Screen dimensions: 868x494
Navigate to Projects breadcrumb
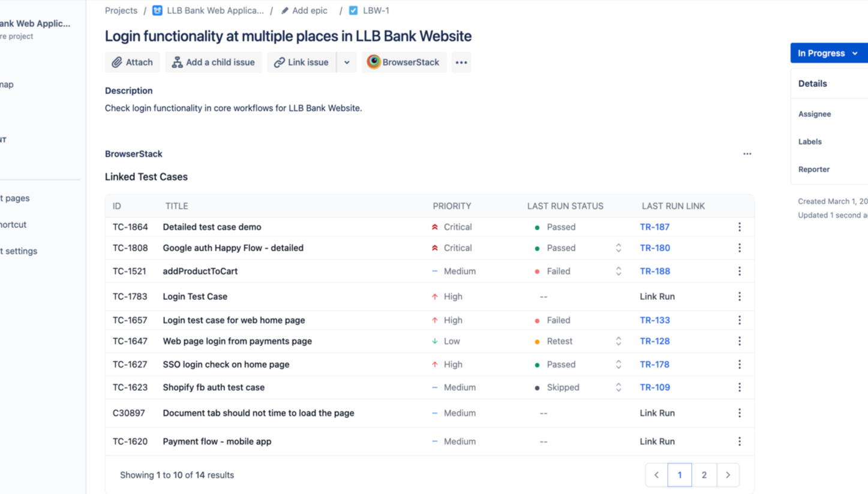(121, 11)
